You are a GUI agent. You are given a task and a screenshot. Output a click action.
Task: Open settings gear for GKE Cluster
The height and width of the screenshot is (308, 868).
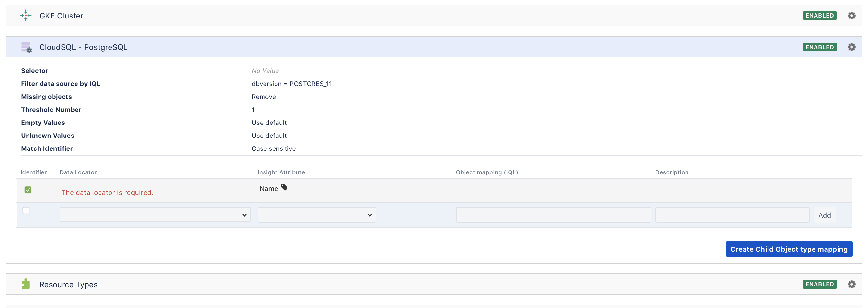(x=851, y=16)
